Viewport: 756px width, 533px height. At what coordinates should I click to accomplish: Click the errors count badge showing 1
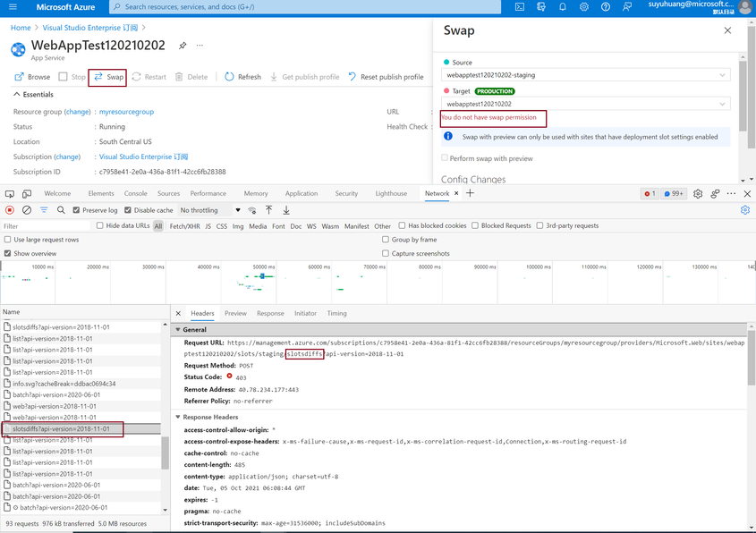tap(650, 194)
